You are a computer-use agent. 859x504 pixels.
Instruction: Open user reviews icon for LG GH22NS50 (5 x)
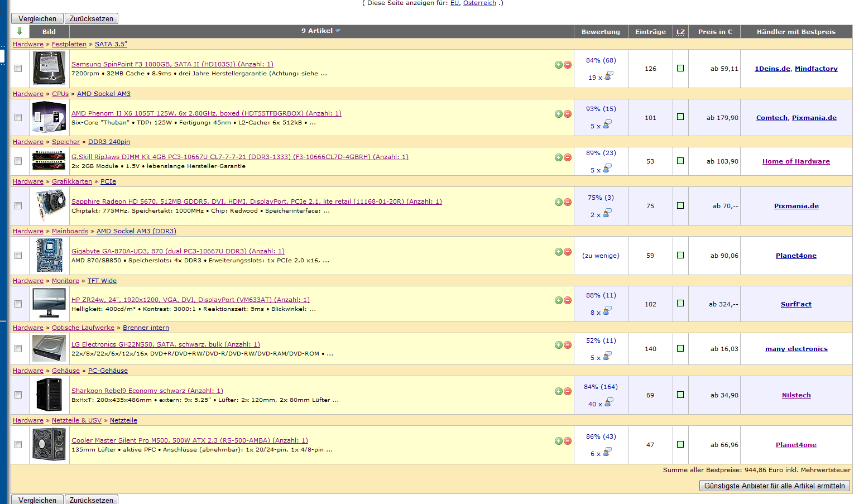click(607, 356)
